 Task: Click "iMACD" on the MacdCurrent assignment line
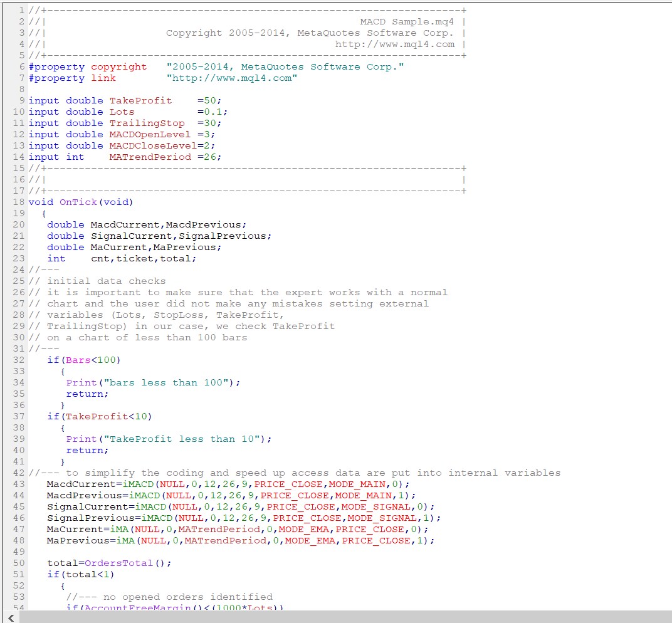(138, 484)
